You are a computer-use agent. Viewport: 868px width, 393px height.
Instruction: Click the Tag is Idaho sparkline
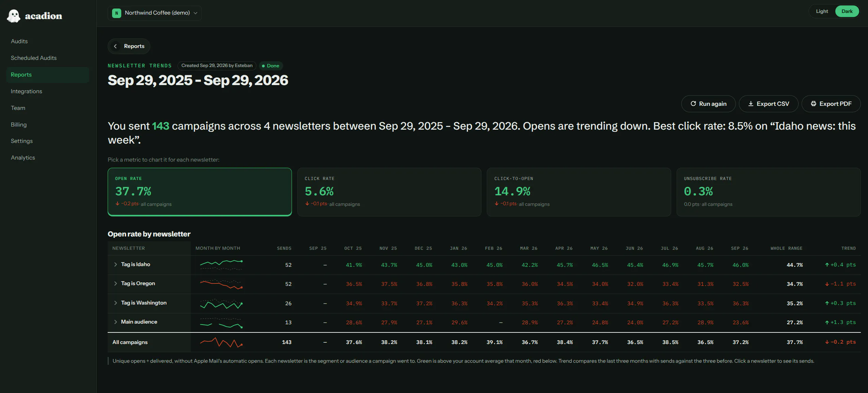[221, 265]
